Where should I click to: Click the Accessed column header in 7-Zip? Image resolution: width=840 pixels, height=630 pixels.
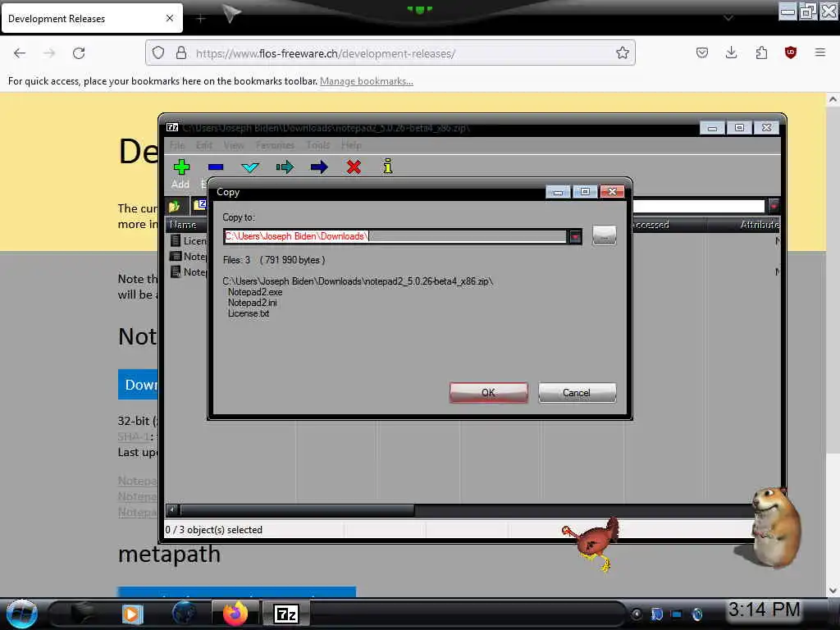651,225
